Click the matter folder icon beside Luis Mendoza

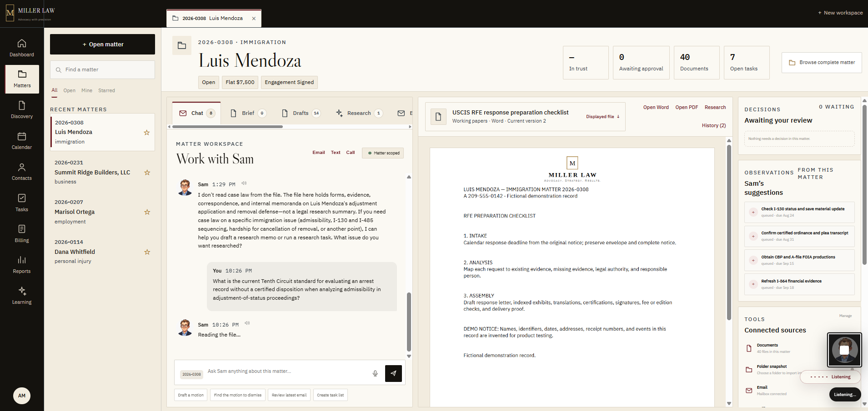coord(182,45)
